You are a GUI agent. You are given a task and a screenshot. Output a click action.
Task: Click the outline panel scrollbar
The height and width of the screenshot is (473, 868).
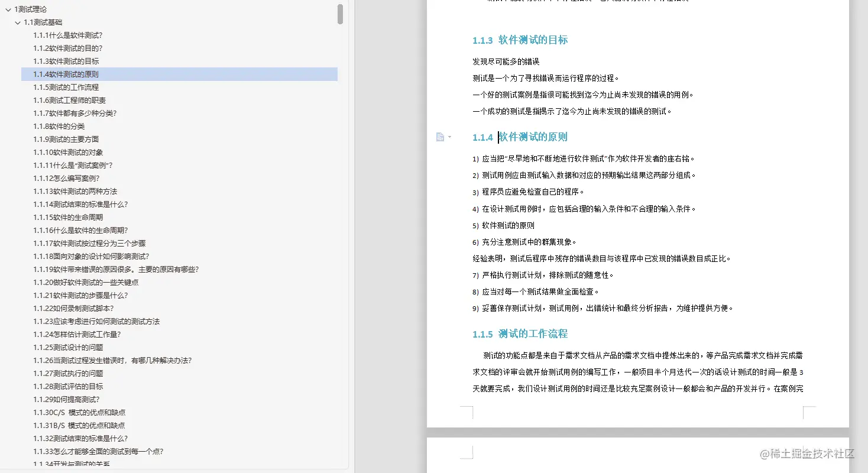340,13
